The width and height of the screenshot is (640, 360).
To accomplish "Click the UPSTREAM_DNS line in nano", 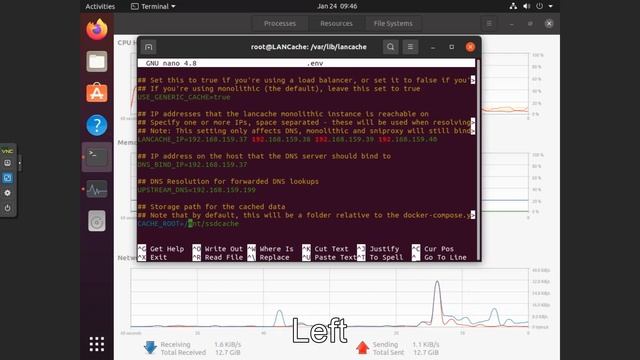I will (196, 190).
